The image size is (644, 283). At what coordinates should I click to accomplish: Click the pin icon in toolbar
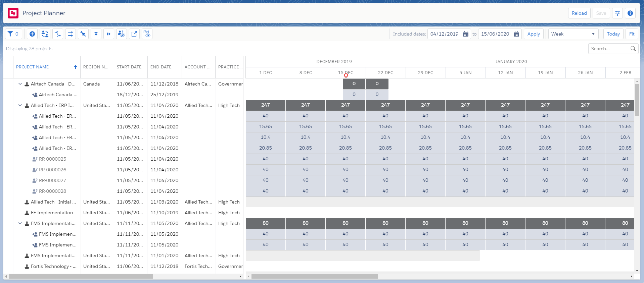(83, 34)
